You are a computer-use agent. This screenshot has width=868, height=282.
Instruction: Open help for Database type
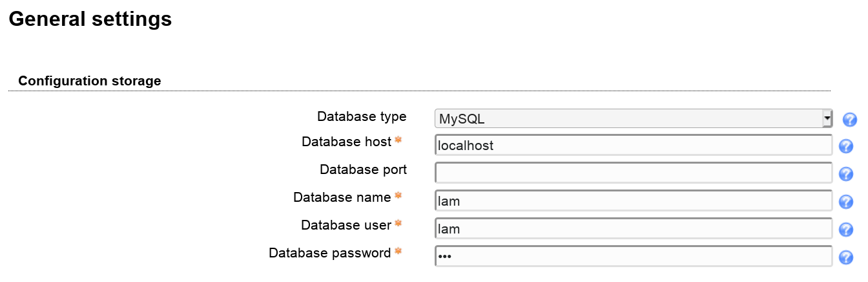coord(850,119)
